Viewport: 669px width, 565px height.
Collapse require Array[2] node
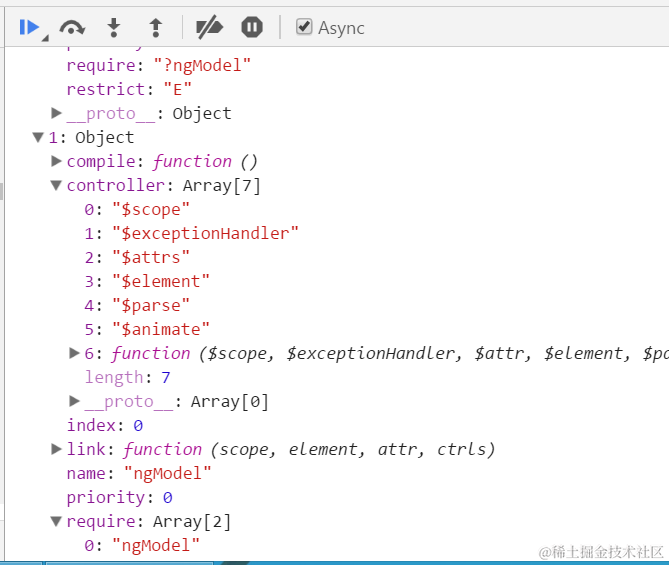[x=56, y=521]
